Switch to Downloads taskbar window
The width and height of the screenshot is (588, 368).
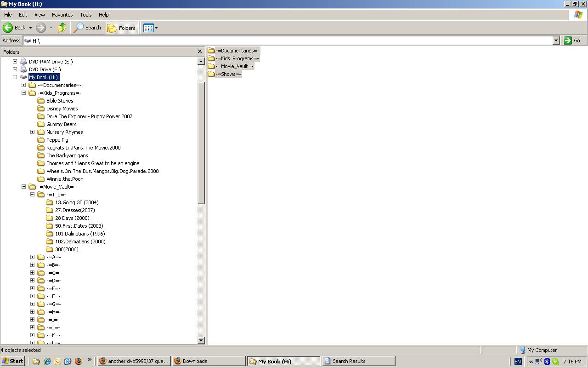[x=209, y=361]
